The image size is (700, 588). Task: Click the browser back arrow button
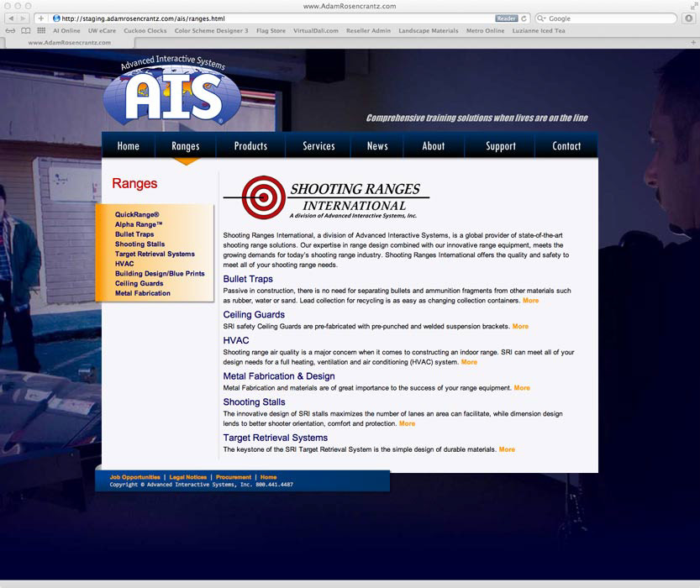point(9,18)
